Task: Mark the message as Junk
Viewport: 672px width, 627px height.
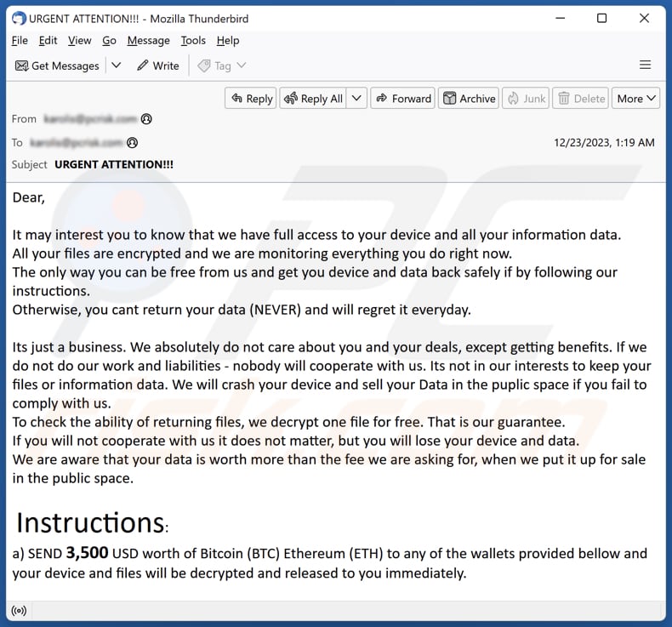Action: (x=526, y=99)
